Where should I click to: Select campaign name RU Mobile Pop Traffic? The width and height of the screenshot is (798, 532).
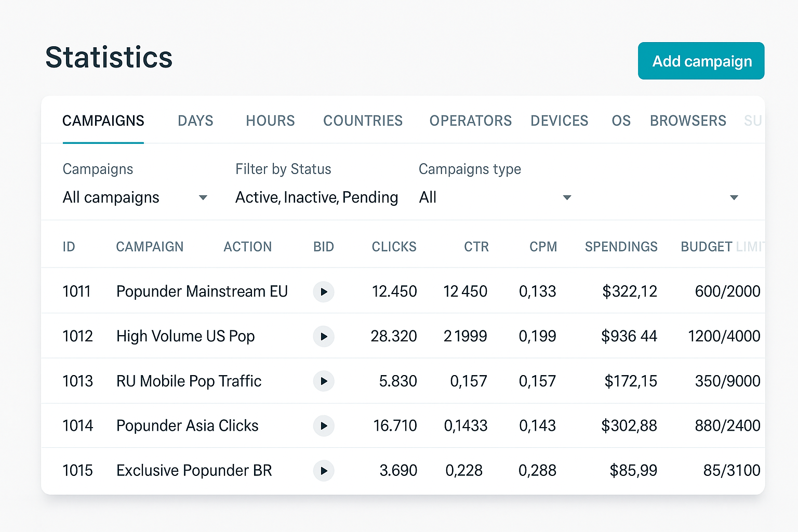pos(189,381)
